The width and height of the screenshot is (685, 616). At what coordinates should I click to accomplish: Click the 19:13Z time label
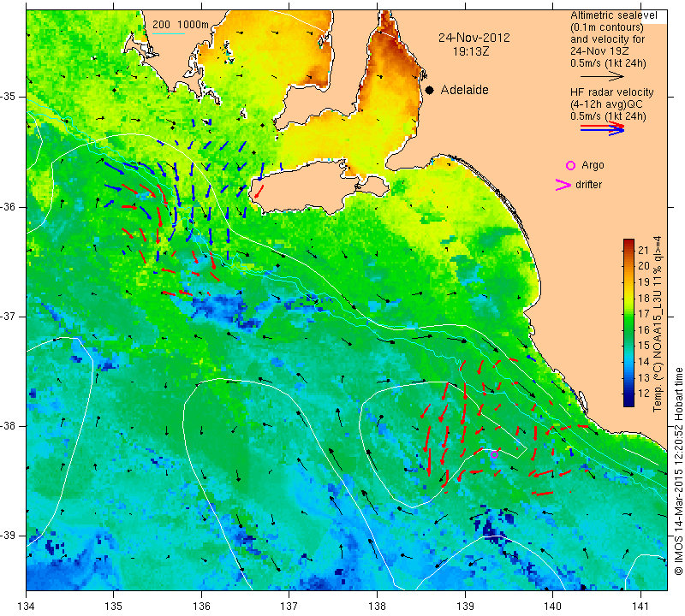pyautogui.click(x=470, y=51)
